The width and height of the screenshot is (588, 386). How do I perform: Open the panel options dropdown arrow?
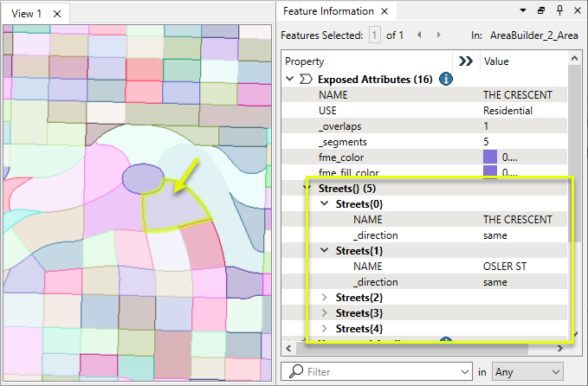click(x=522, y=11)
